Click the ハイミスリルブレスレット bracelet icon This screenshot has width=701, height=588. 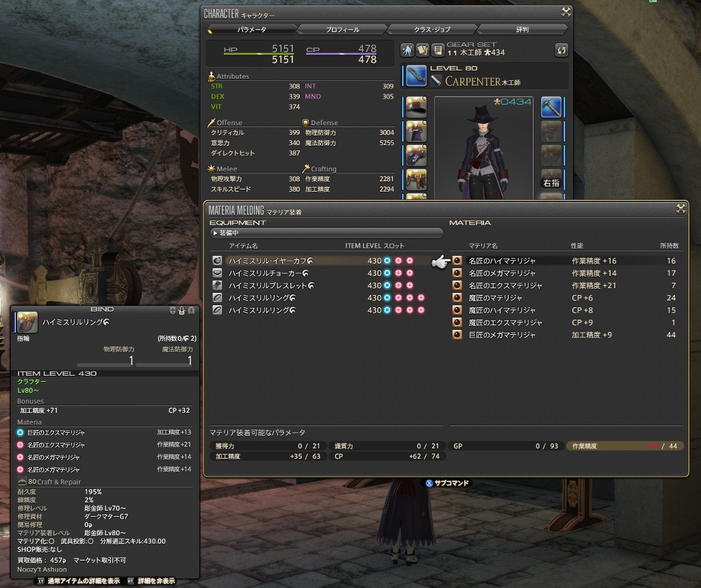pyautogui.click(x=217, y=285)
